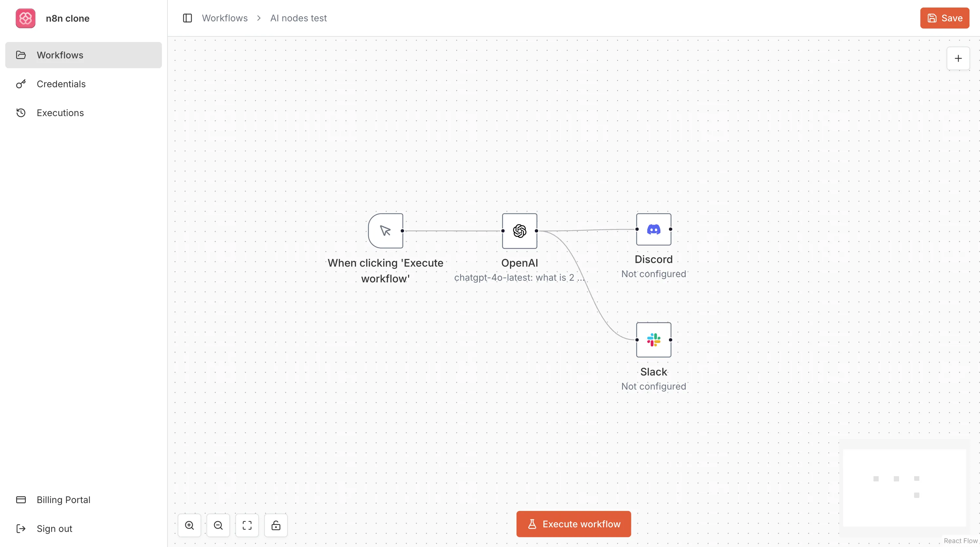980x547 pixels.
Task: Go to Workflows breadcrumb link
Action: coord(225,18)
